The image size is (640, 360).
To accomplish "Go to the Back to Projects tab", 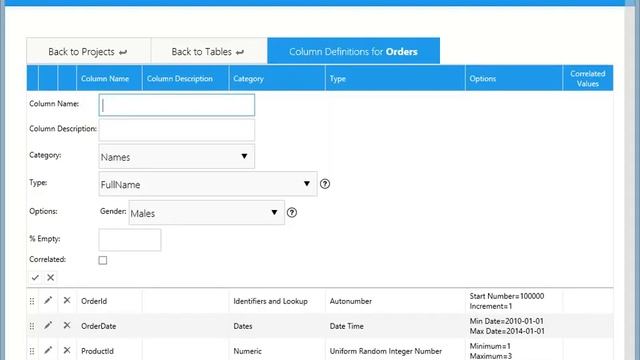I will [x=88, y=51].
